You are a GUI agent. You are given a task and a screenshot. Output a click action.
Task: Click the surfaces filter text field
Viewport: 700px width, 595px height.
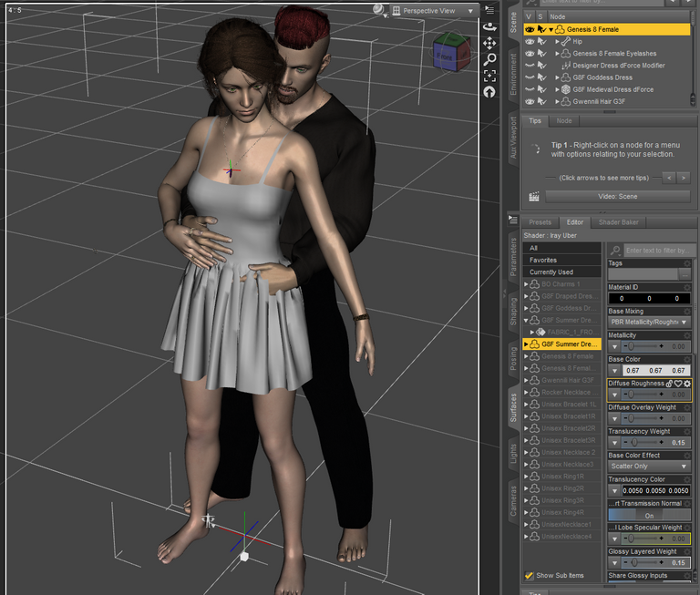pos(657,250)
